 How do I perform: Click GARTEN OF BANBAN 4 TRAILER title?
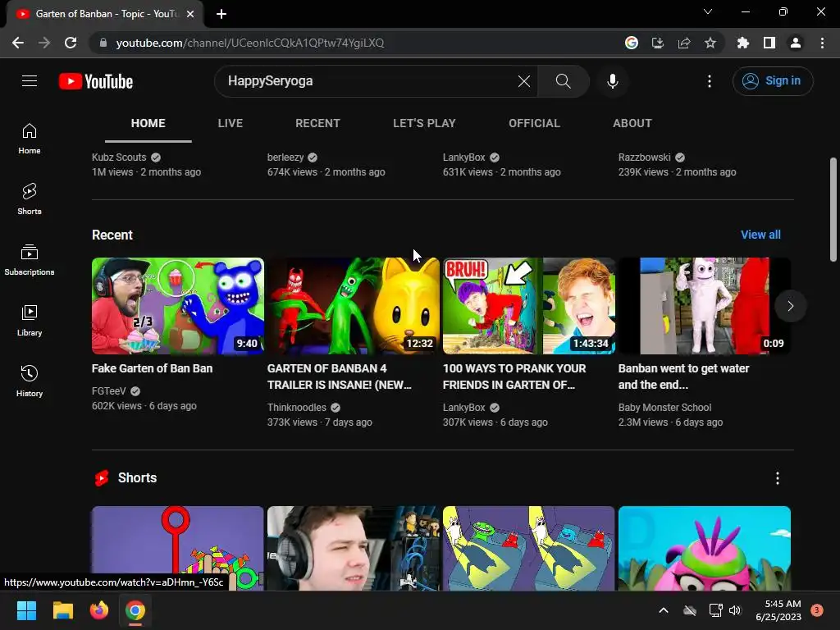click(x=339, y=377)
